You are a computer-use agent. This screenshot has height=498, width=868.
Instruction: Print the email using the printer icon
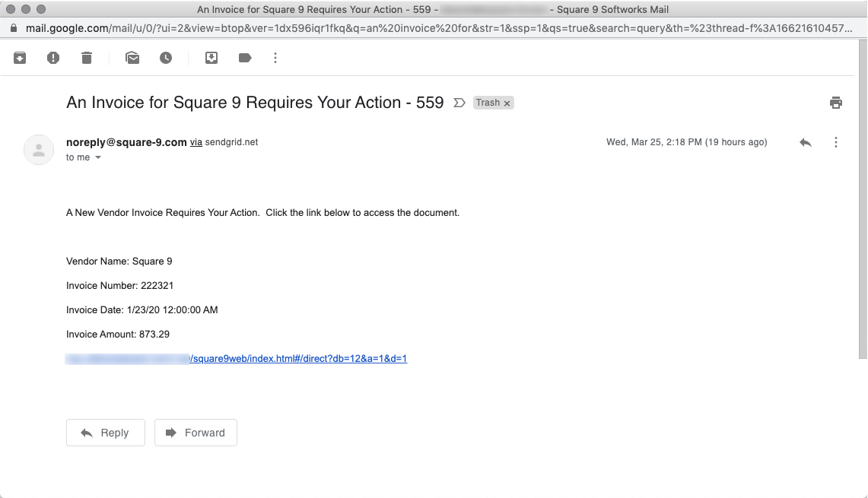836,103
